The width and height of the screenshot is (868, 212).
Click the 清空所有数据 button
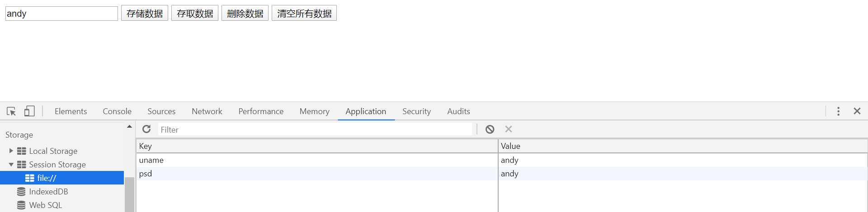[304, 14]
